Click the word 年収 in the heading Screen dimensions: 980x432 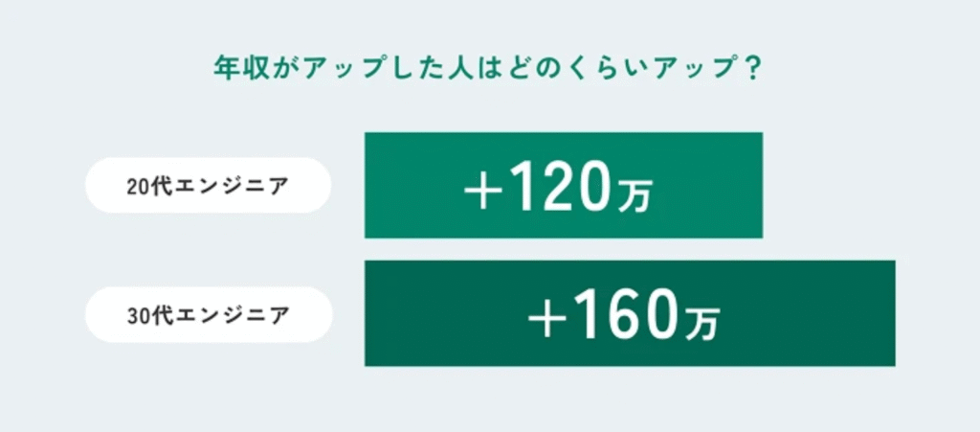[x=235, y=72]
